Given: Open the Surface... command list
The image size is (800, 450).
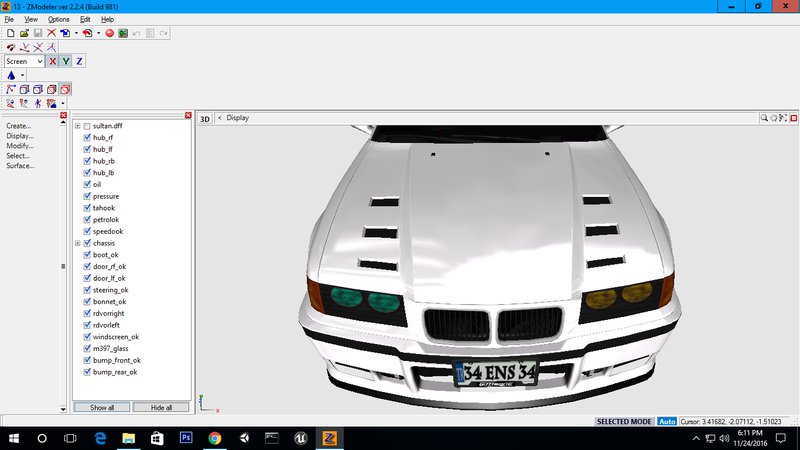Looking at the screenshot, I should tap(20, 166).
